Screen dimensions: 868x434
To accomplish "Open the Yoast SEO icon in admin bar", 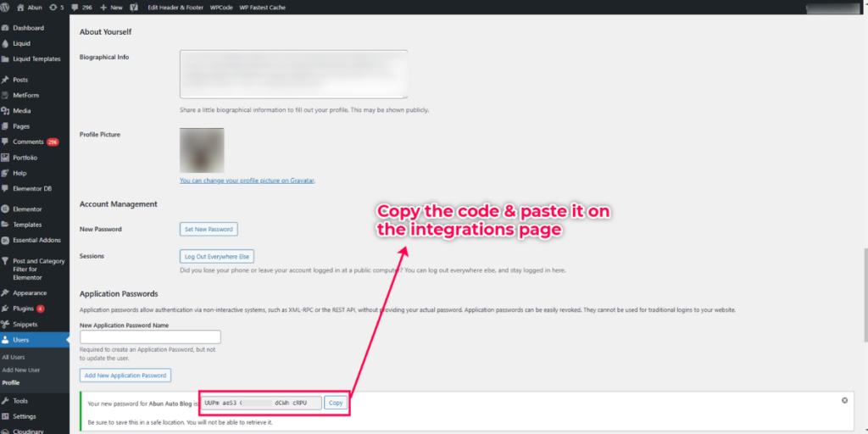I will (134, 8).
